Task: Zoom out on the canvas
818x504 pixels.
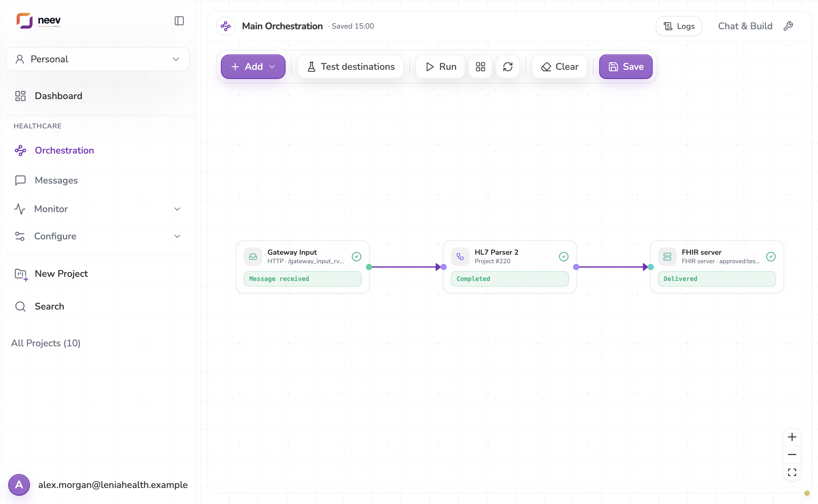Action: click(792, 455)
